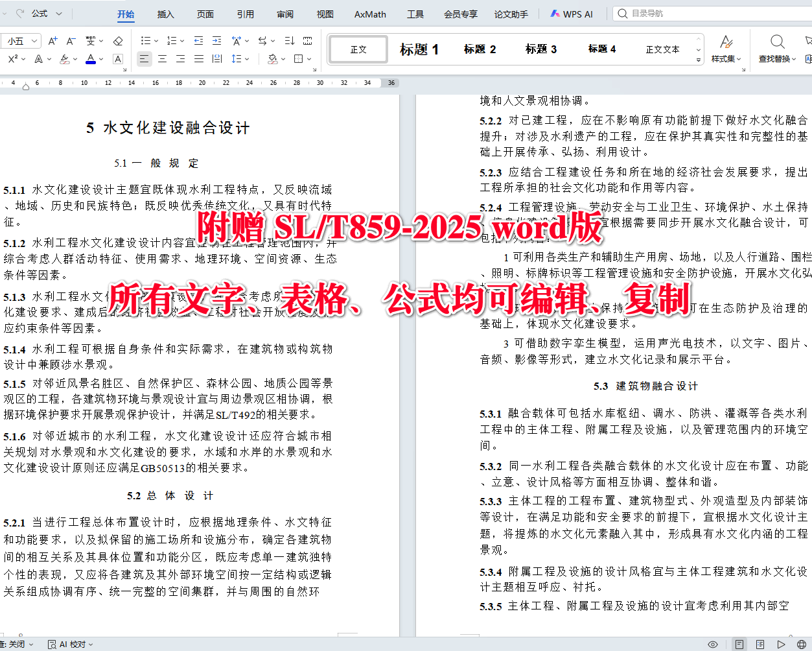Open the AxMath tab

point(370,14)
